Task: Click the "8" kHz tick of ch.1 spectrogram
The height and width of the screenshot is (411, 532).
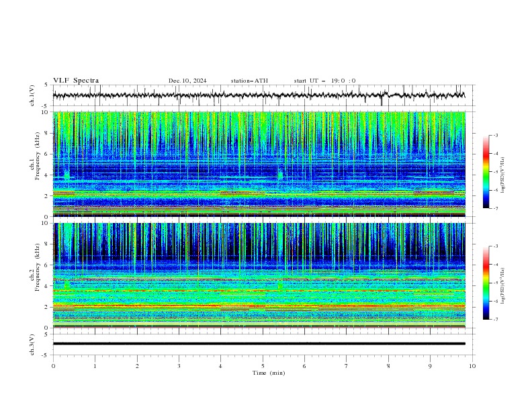Action: coord(47,133)
